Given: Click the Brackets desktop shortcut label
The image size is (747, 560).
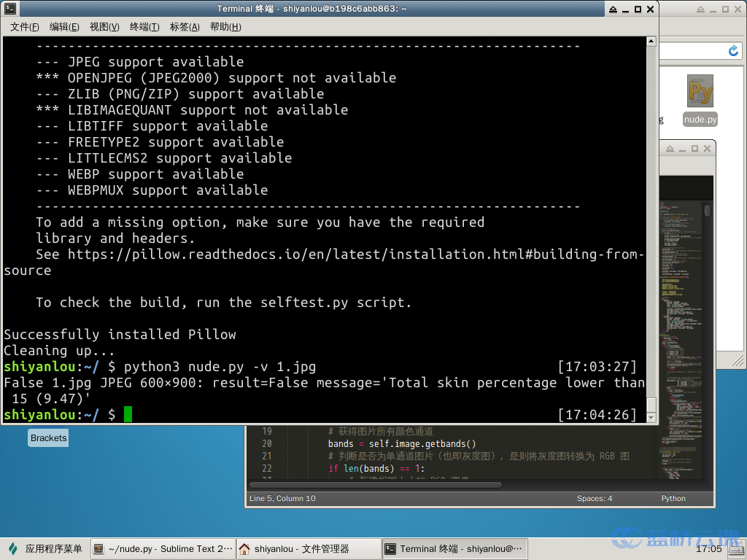Looking at the screenshot, I should click(48, 438).
